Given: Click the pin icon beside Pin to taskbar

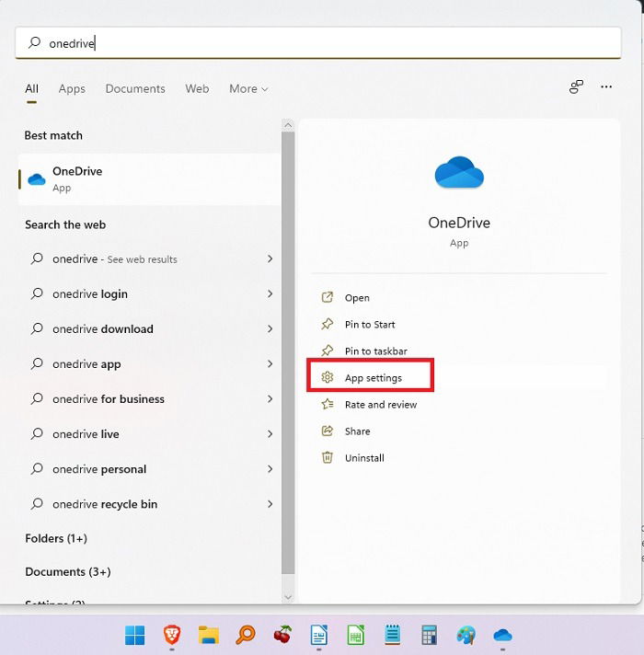Looking at the screenshot, I should point(328,350).
